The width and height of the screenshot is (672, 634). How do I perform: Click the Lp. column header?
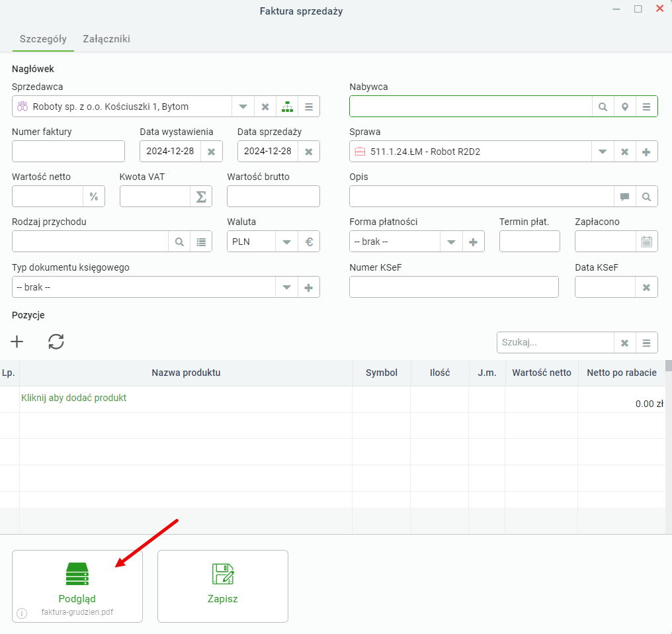[x=9, y=373]
